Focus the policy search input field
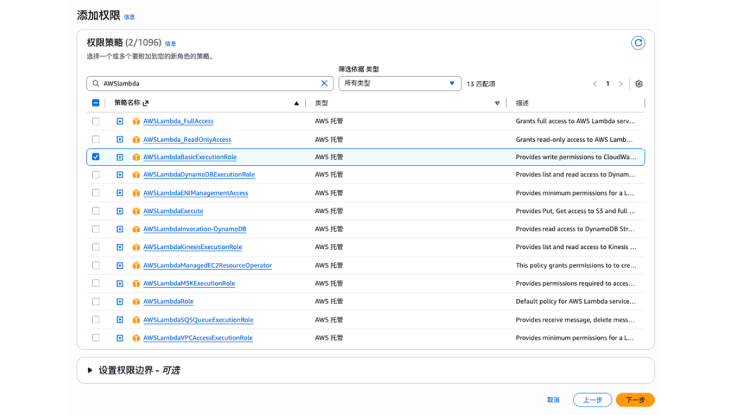The width and height of the screenshot is (739, 415). point(208,84)
